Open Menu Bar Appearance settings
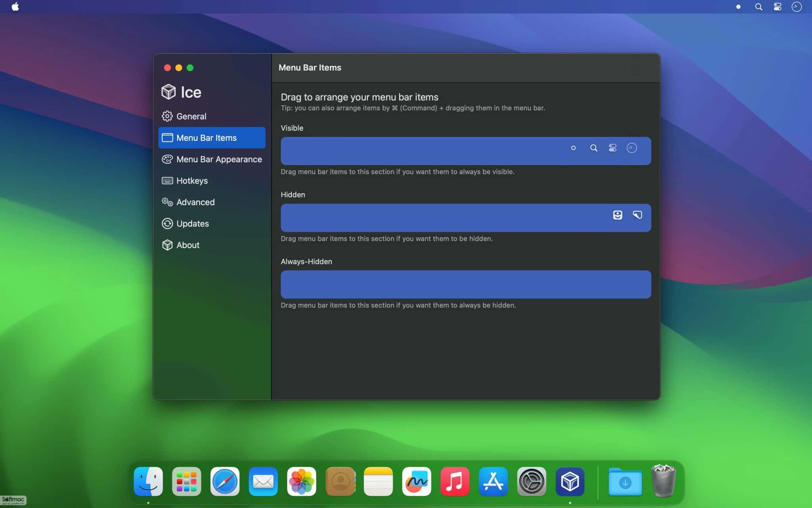Image resolution: width=812 pixels, height=508 pixels. point(212,159)
